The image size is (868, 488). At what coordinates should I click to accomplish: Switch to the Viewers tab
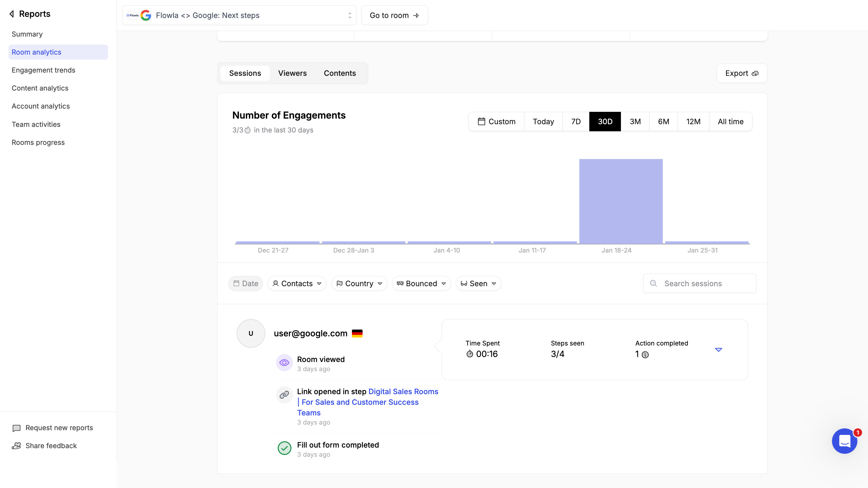click(x=292, y=73)
